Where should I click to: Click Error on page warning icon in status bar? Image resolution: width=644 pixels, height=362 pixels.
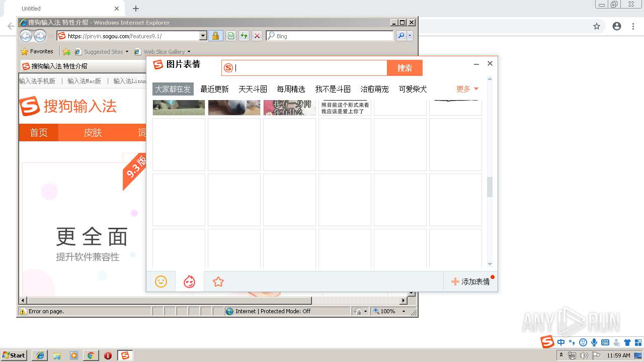tap(23, 311)
